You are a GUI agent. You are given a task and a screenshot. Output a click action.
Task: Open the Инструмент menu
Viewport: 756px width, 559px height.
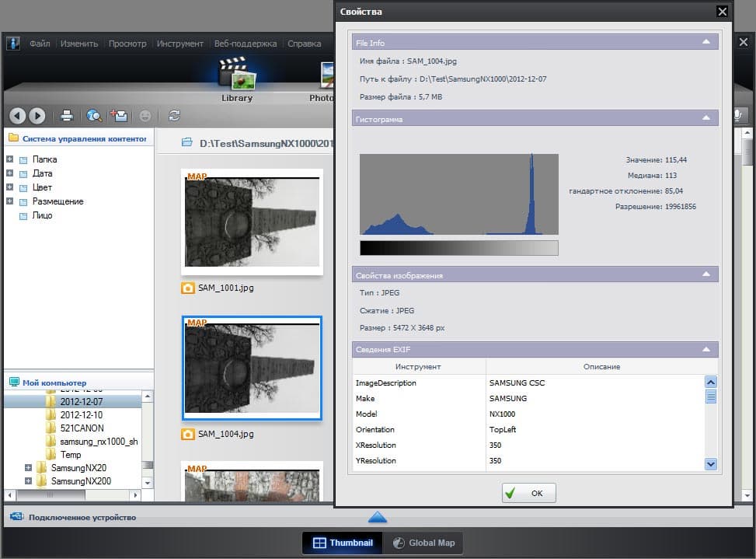coord(179,44)
